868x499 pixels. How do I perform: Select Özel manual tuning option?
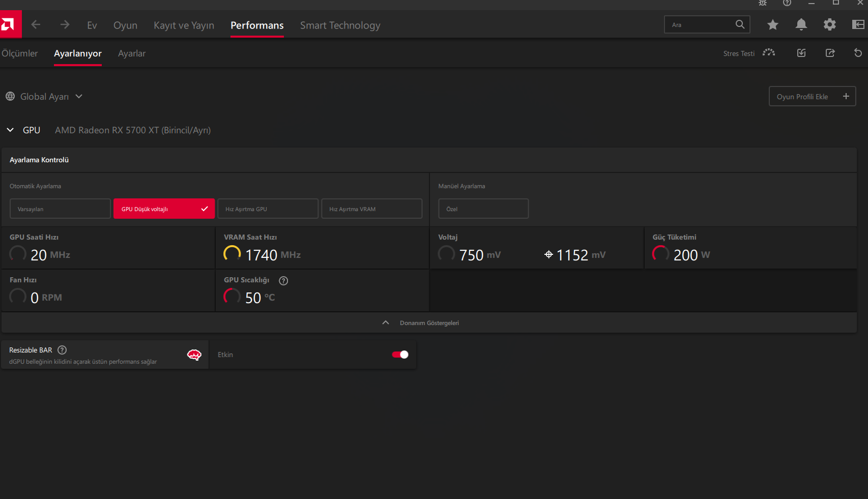click(x=483, y=209)
